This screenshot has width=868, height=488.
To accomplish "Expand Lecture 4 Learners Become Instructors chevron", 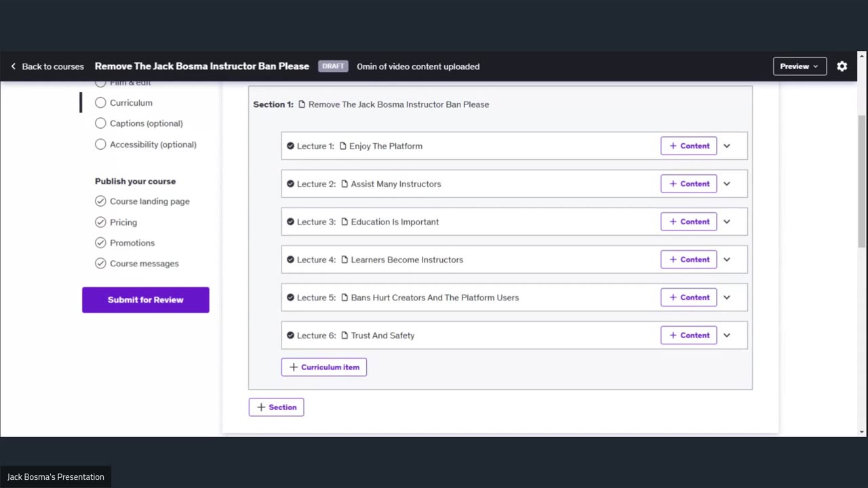I will tap(726, 260).
